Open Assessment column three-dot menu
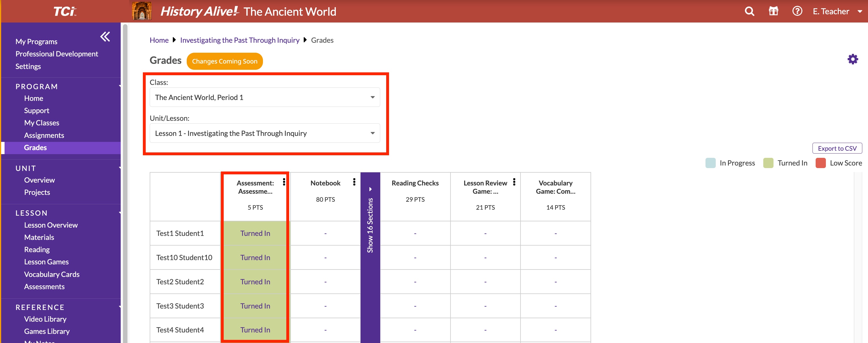 [284, 182]
